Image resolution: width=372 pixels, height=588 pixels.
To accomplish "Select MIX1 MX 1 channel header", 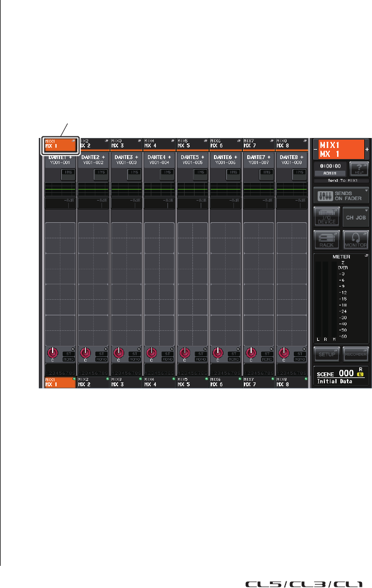I will click(60, 145).
